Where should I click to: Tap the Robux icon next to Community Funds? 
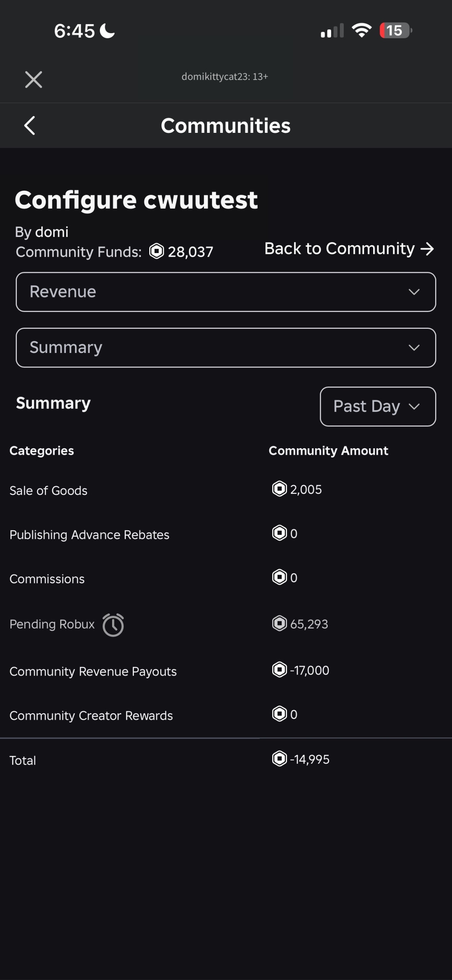[157, 252]
